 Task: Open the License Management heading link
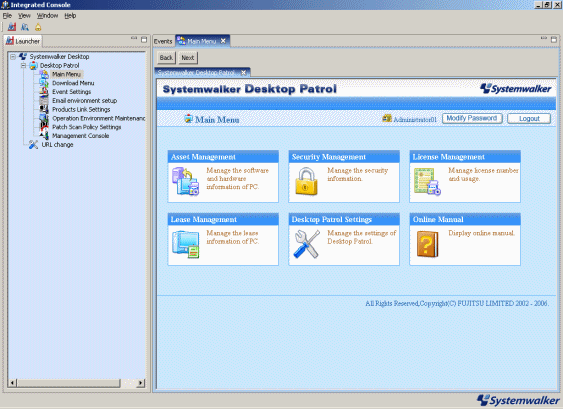click(x=448, y=157)
